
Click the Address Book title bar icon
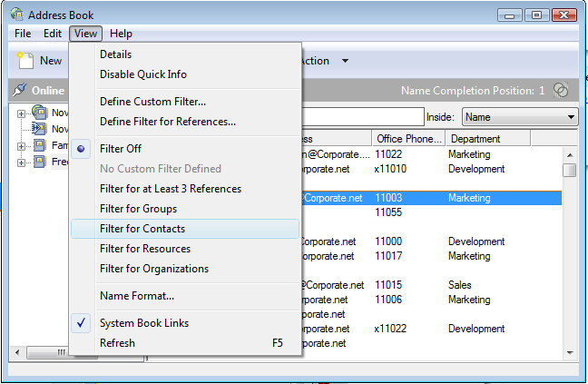point(17,15)
